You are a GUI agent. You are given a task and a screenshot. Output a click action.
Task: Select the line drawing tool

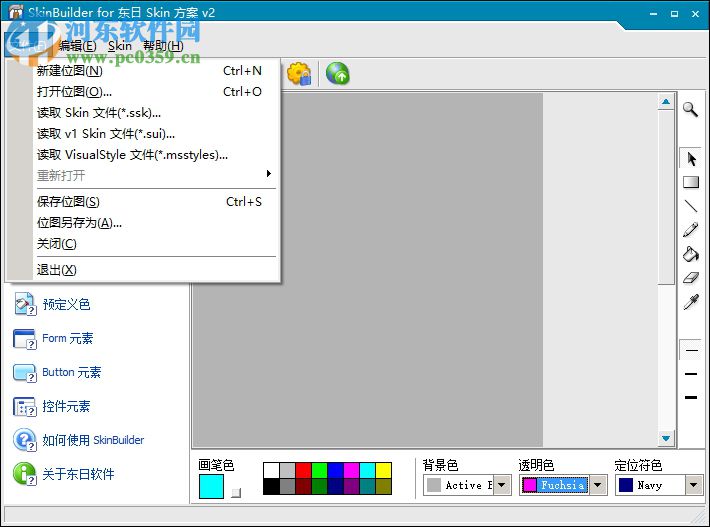[x=691, y=206]
